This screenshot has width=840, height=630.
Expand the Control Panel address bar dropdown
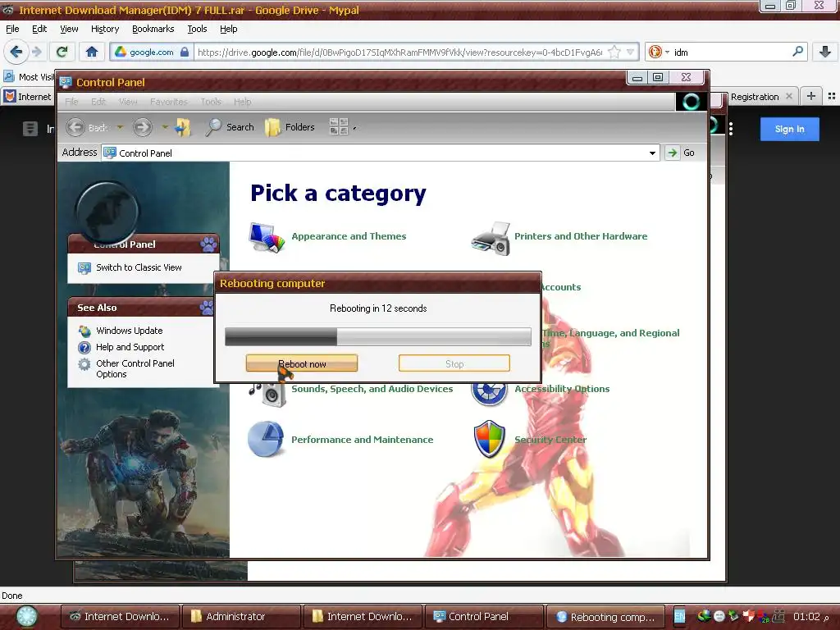click(652, 153)
